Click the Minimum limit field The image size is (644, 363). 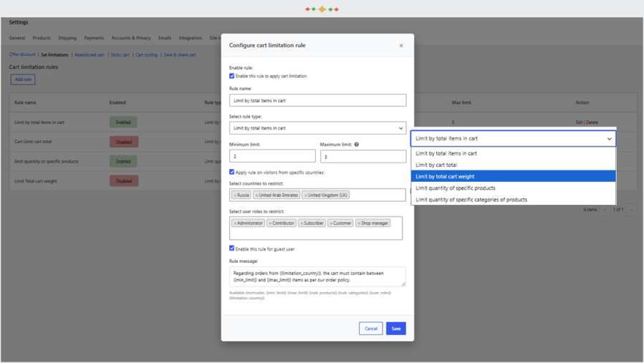(272, 156)
